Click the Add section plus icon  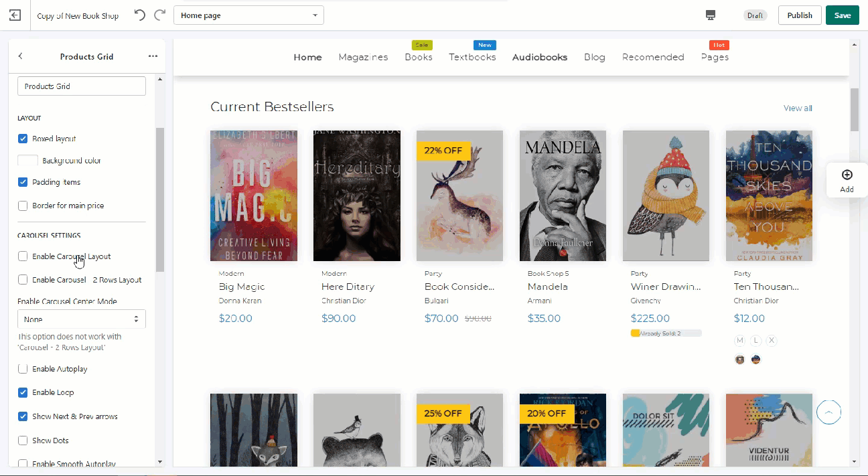click(847, 175)
